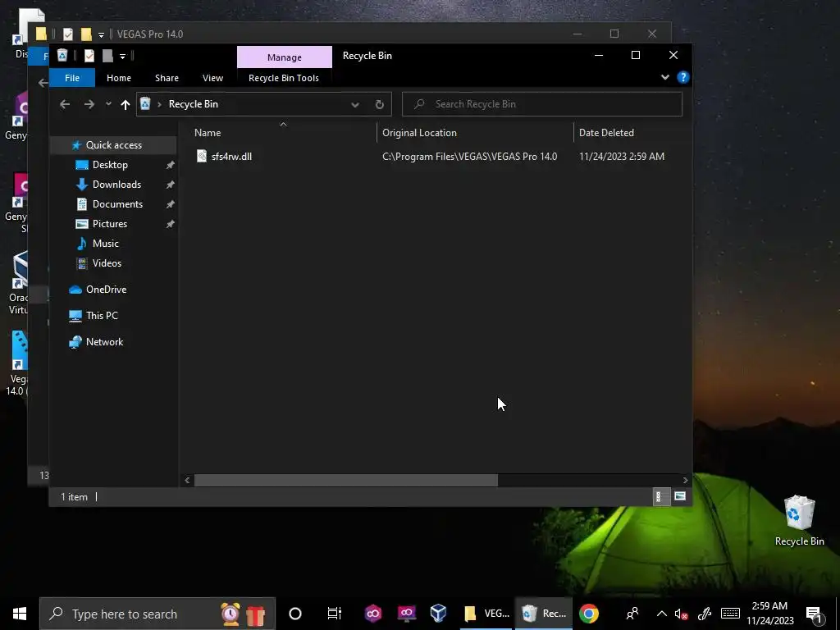This screenshot has height=630, width=840.
Task: Select the Recycle Bin Tools tab
Action: pos(283,78)
